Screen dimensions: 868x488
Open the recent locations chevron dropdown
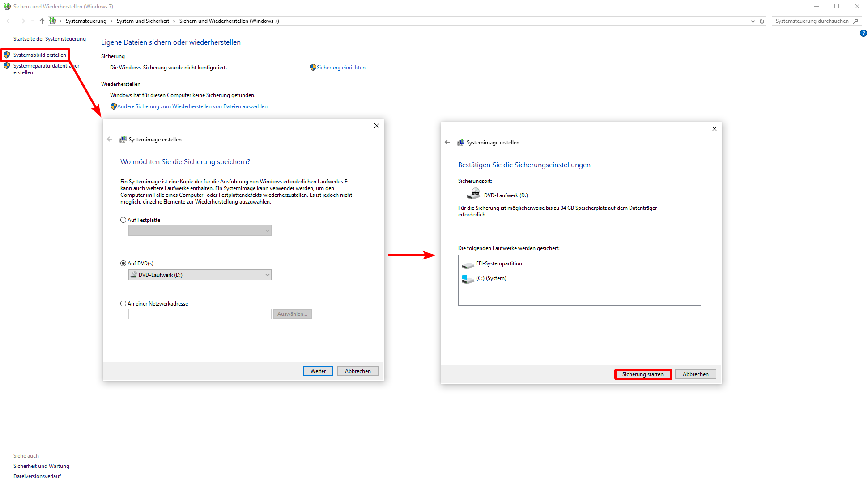coord(32,21)
